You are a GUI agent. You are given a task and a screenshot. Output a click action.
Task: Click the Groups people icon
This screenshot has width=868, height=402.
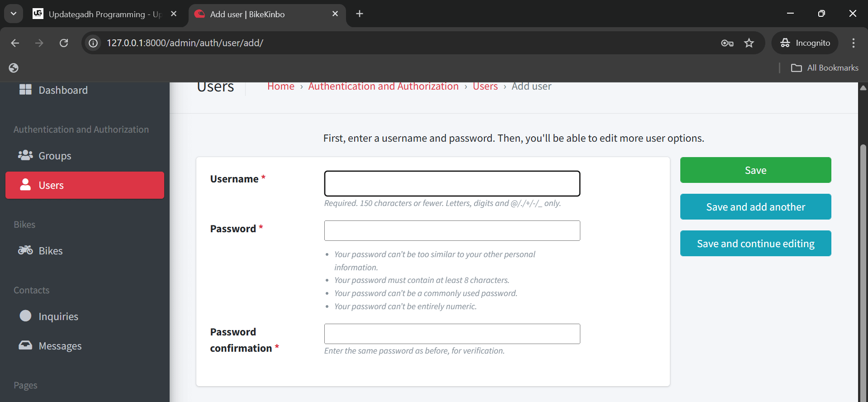point(25,155)
